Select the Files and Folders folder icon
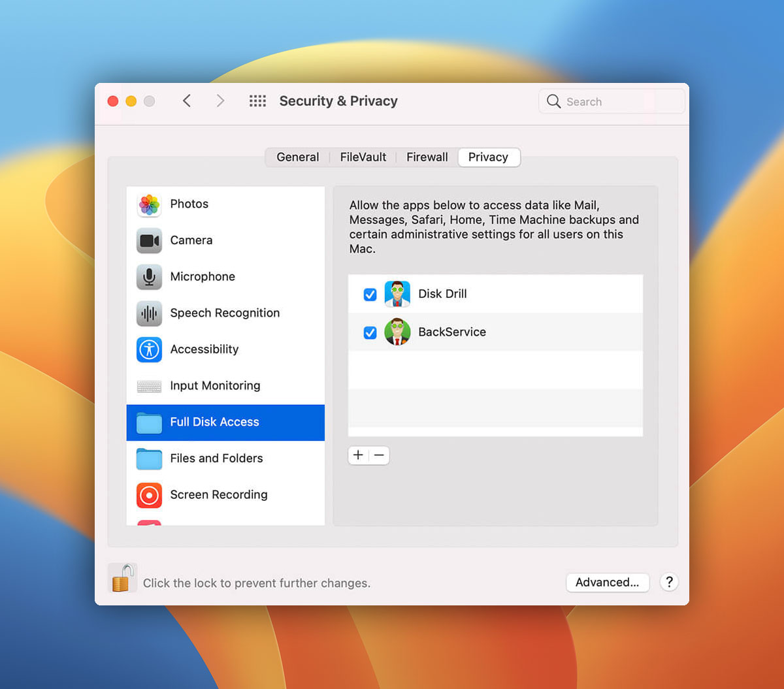This screenshot has height=689, width=784. point(149,459)
